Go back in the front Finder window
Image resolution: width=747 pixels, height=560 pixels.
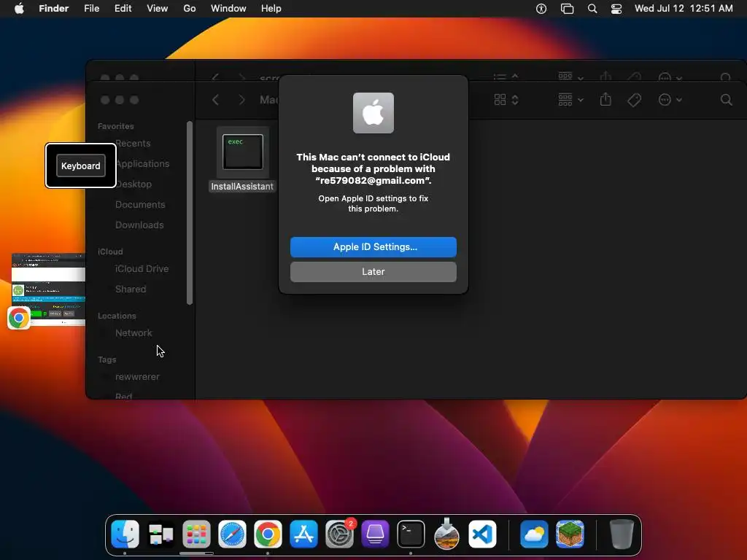[x=216, y=99]
